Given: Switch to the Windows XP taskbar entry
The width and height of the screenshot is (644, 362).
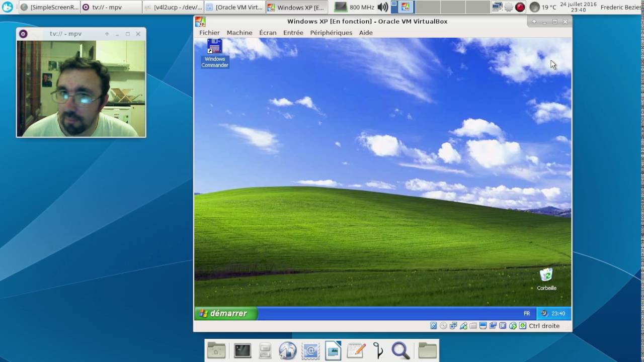Looking at the screenshot, I should click(296, 7).
